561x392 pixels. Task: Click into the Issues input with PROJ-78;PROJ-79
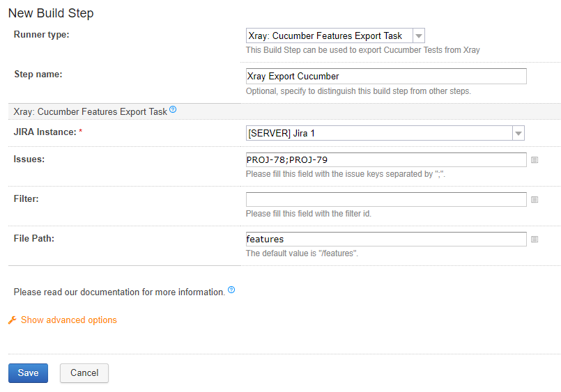click(x=386, y=159)
